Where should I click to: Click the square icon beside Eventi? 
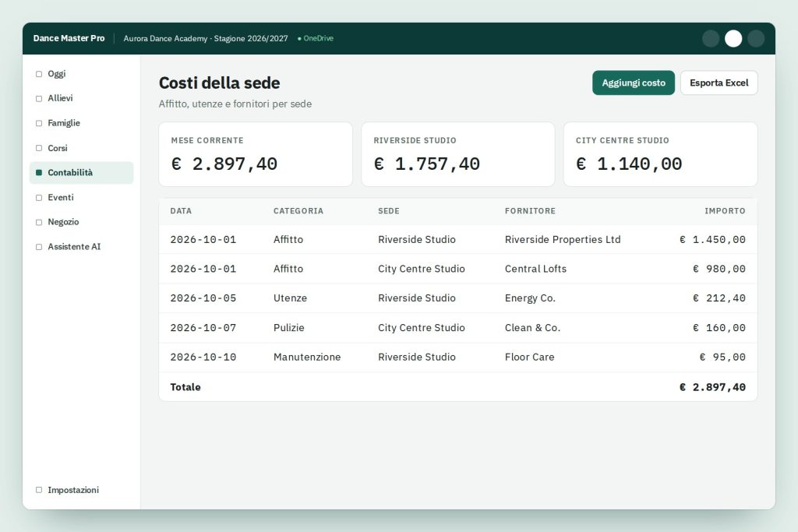[39, 198]
